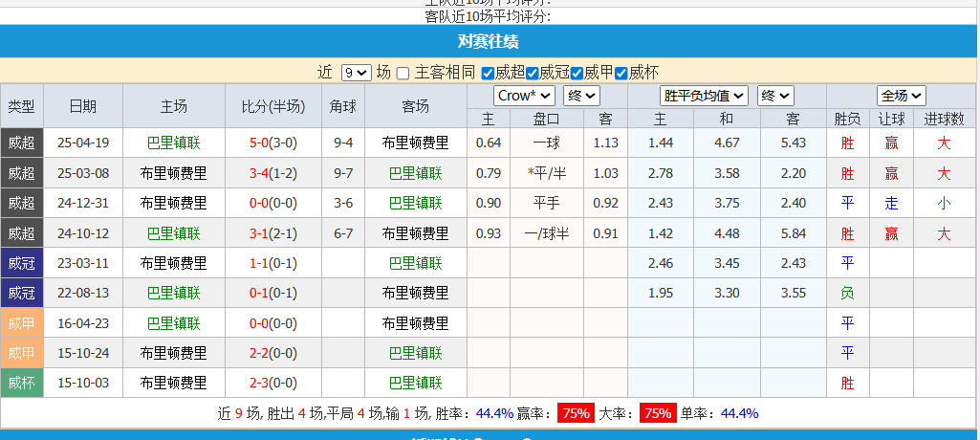Click the red 75% badge beside 赢率
Image resolution: width=980 pixels, height=440 pixels.
click(576, 413)
